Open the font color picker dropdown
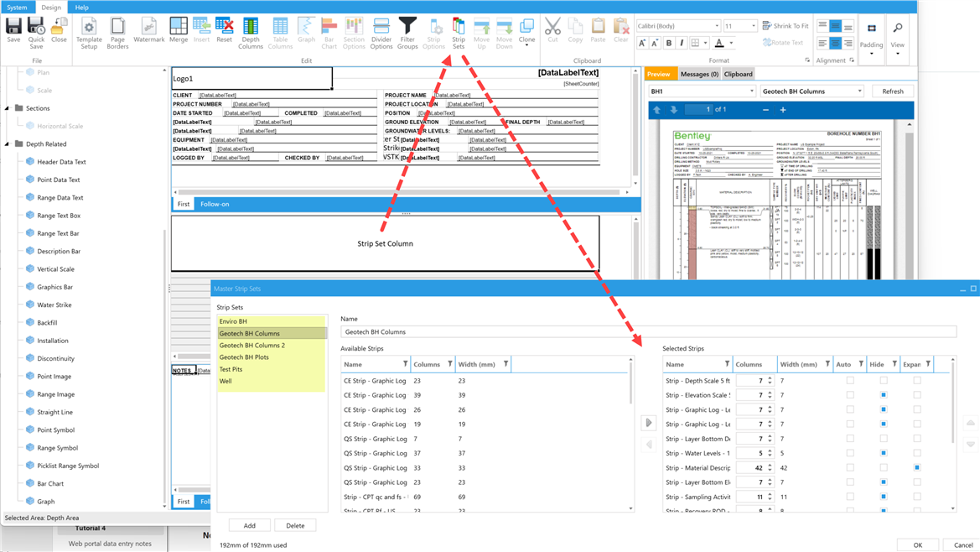Image resolution: width=980 pixels, height=552 pixels. pyautogui.click(x=731, y=43)
